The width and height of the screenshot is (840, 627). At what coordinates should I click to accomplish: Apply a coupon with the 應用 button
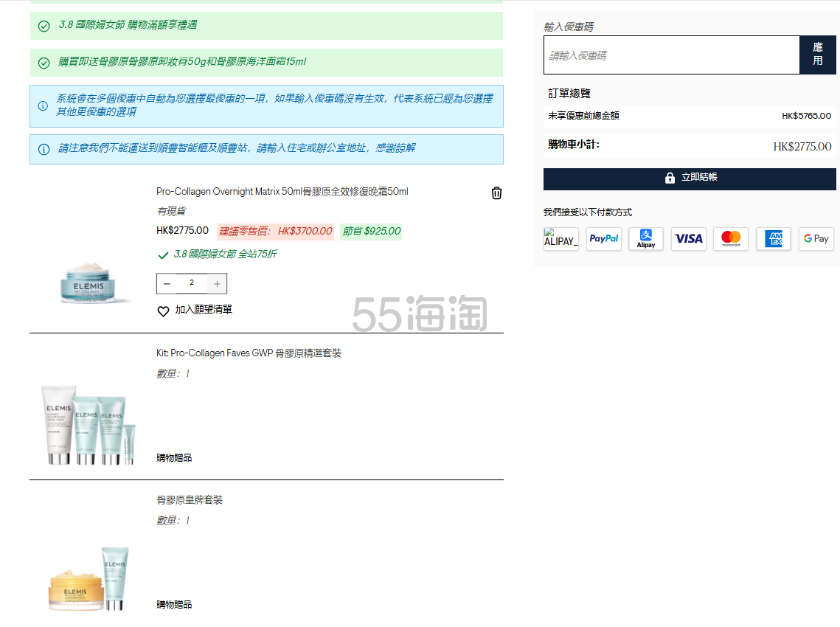(818, 55)
